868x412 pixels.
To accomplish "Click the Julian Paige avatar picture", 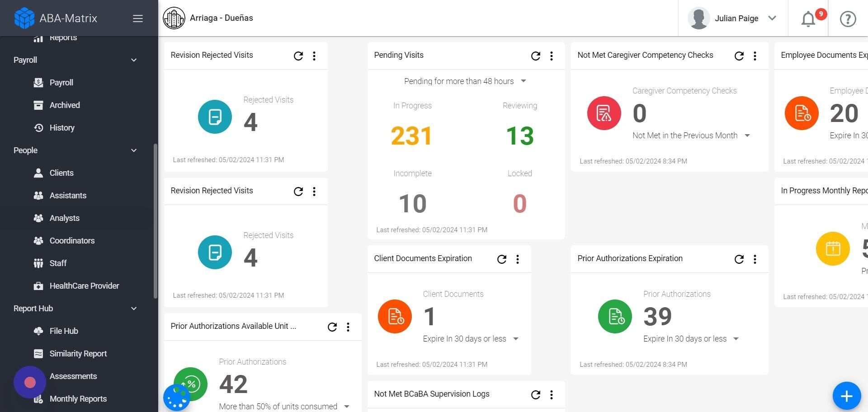I will coord(698,19).
